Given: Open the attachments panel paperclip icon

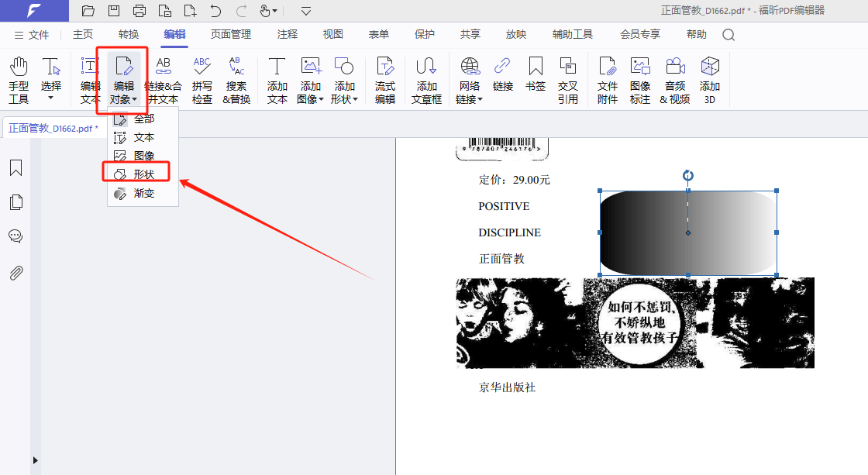Looking at the screenshot, I should tap(15, 273).
